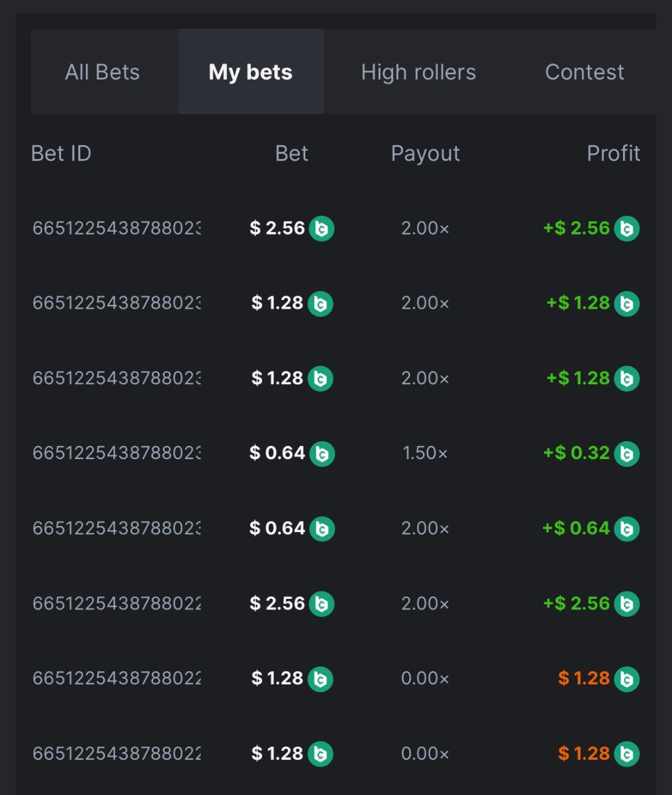The image size is (672, 795).
Task: Select the My bets tab
Action: click(x=250, y=72)
